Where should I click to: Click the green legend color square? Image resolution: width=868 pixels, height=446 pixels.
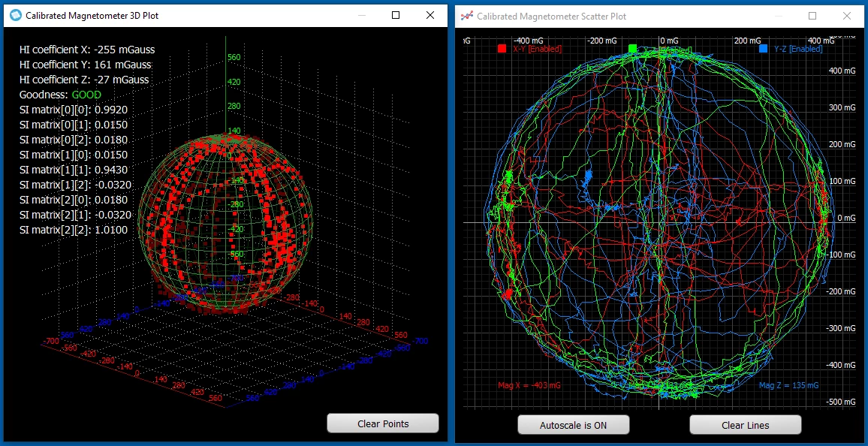(633, 49)
